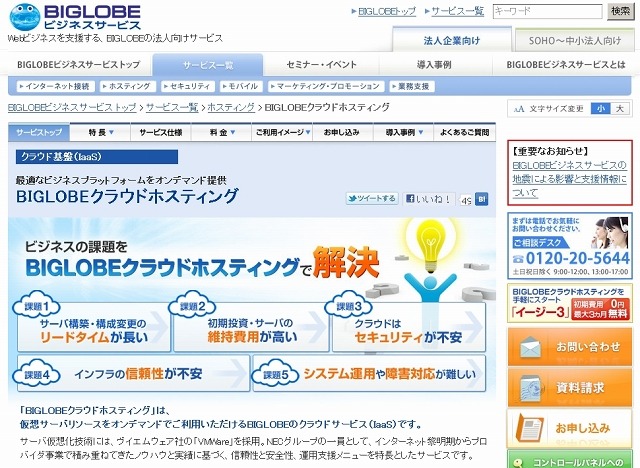Open 課題5 システム運用や障害対応 panel
Screen dimensions: 640x468
(369, 373)
